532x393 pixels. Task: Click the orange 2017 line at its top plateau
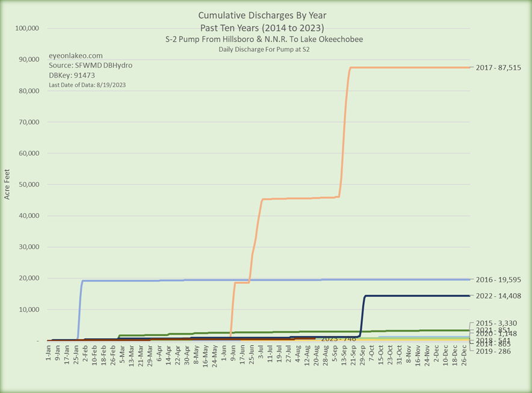pyautogui.click(x=409, y=67)
